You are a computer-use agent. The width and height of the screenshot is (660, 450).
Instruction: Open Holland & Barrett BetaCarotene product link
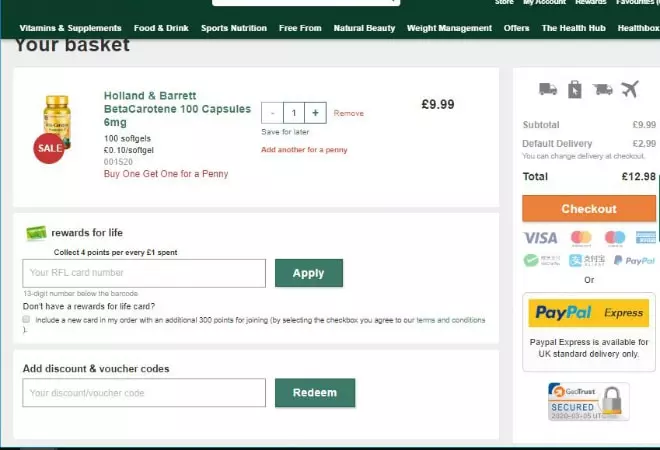pyautogui.click(x=177, y=109)
